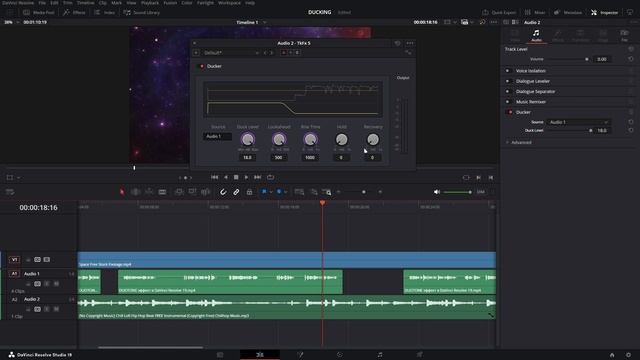Jump to timeline end
Screen dimensions: 640x360
click(257, 178)
